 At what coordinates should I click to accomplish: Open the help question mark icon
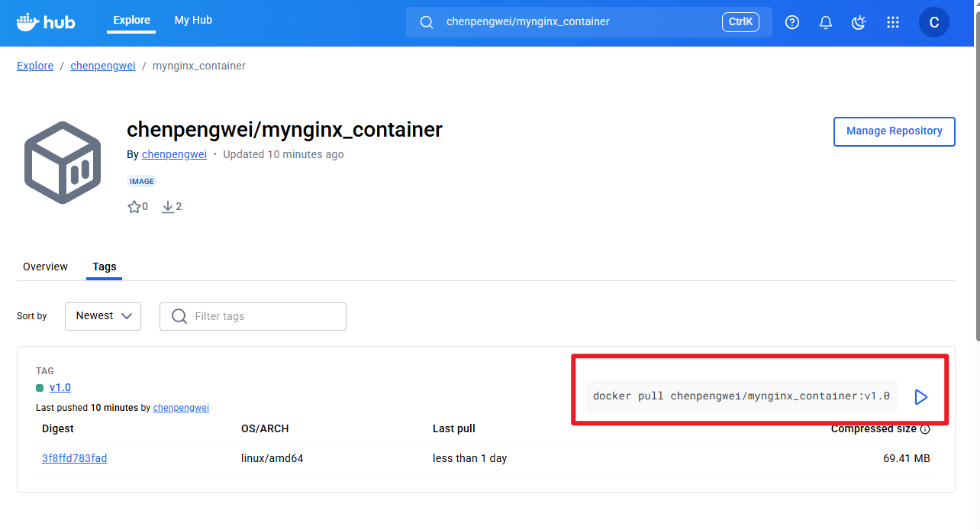(x=792, y=22)
